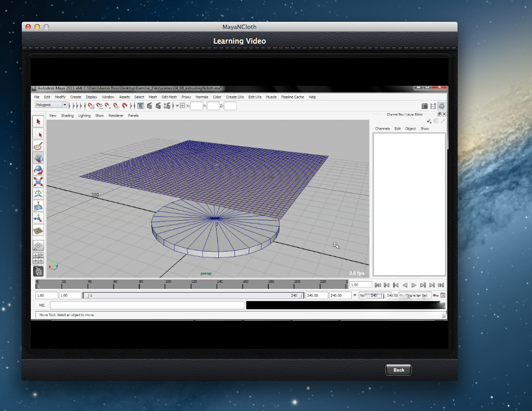Image resolution: width=532 pixels, height=411 pixels.
Task: Open the viewport Shading menu
Action: 67,116
